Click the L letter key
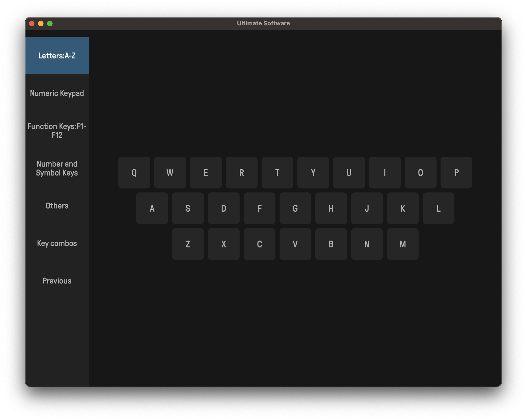The width and height of the screenshot is (527, 420). (x=438, y=208)
